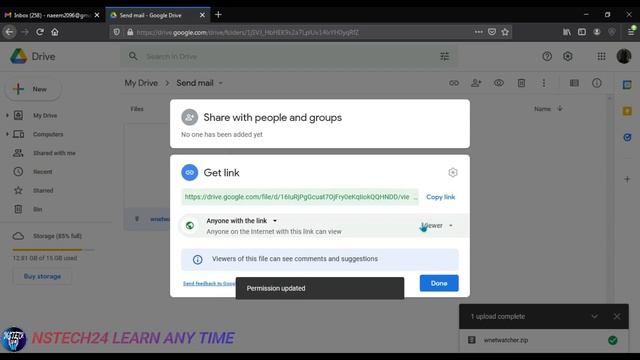
Task: Click the Search in Drive field
Action: 289,56
